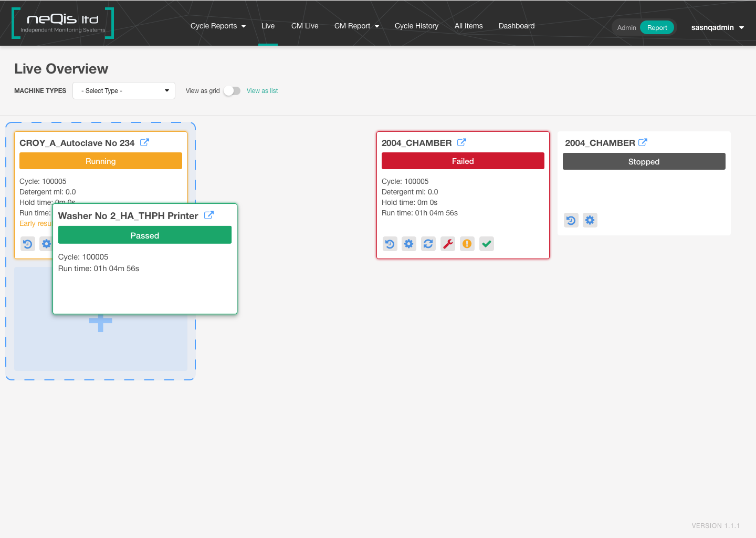
Task: Click the yellow warning icon on the Failed card
Action: [467, 243]
